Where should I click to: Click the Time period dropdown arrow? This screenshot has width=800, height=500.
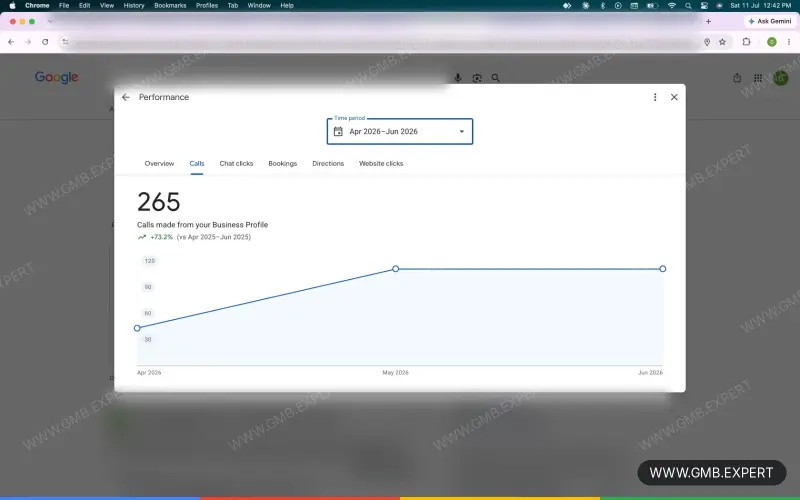tap(462, 132)
